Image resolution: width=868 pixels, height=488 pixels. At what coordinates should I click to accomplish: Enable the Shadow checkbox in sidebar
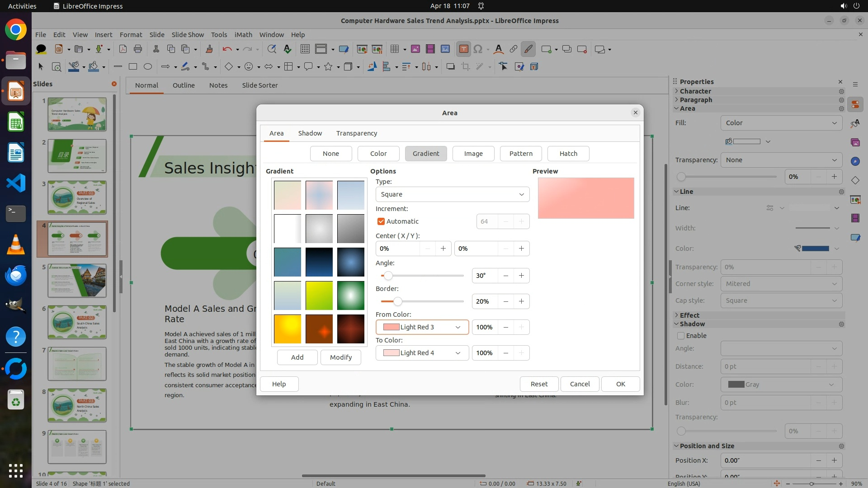pyautogui.click(x=681, y=336)
